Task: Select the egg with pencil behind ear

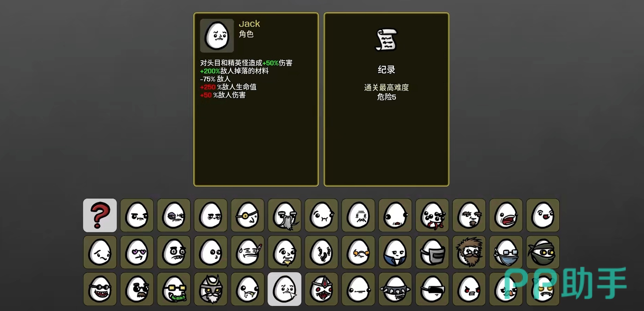Action: [248, 252]
